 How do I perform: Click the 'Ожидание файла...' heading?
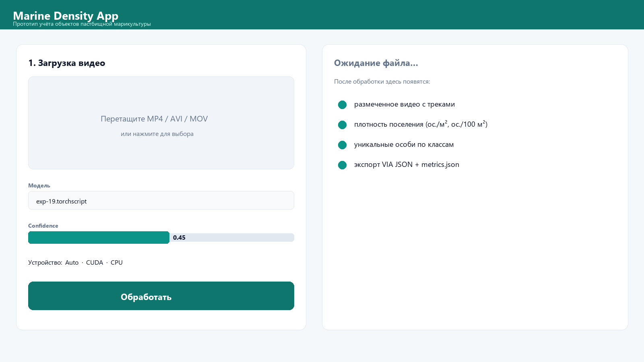pos(376,63)
